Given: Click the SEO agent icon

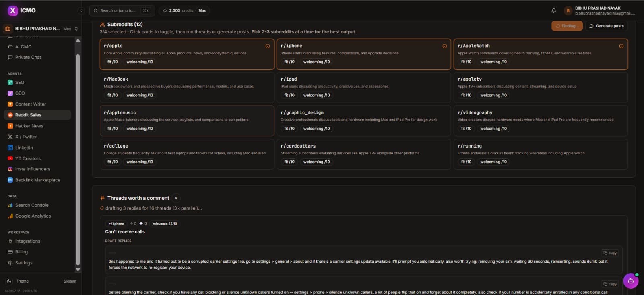Looking at the screenshot, I should click(x=10, y=82).
